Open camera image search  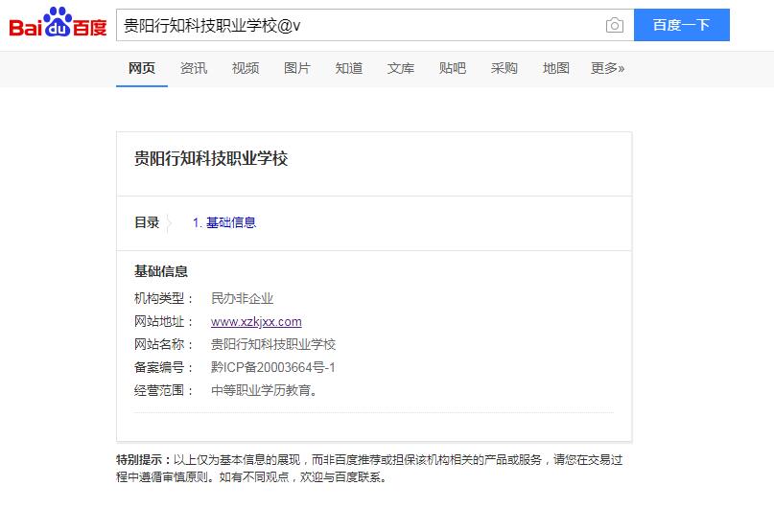point(615,26)
